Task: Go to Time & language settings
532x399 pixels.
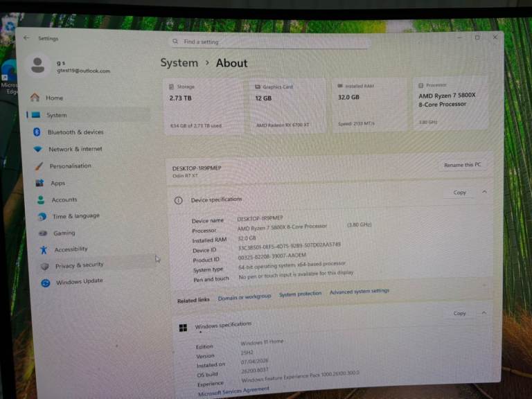Action: pos(76,216)
